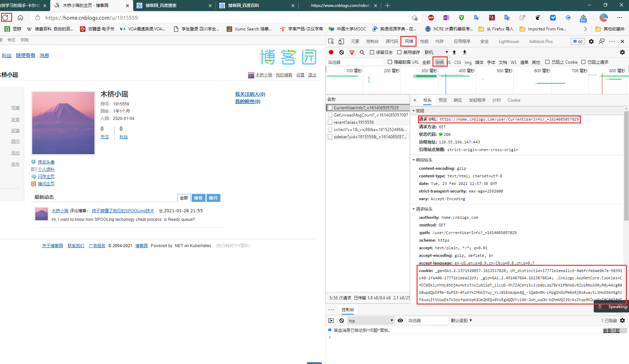Switch to the 元素 DevTools tab
This screenshot has width=629, height=364.
(x=355, y=41)
